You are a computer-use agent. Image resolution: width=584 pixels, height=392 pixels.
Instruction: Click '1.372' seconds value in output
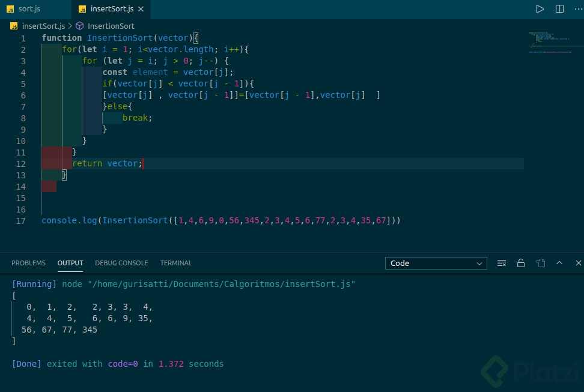(171, 364)
